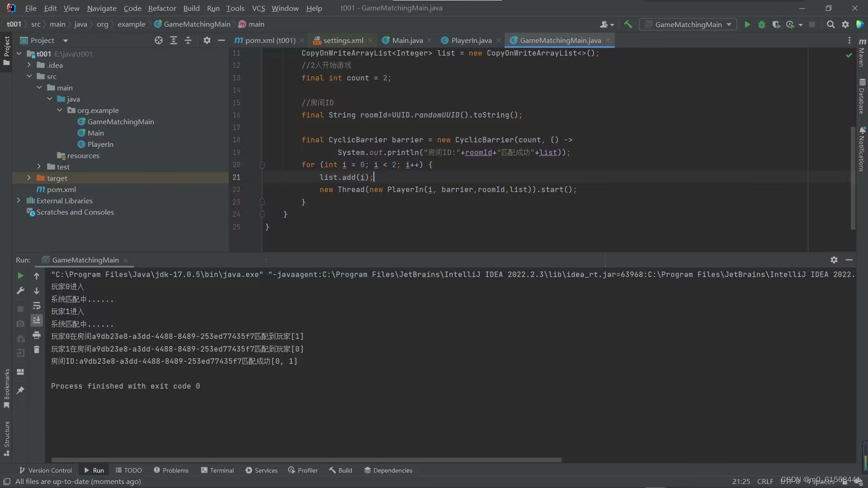
Task: Open the editor tabs more options icon
Action: click(849, 40)
